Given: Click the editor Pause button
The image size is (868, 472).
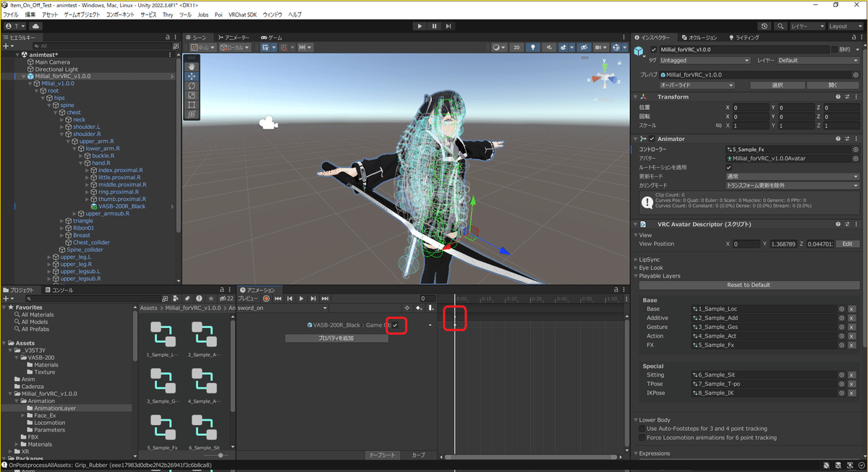Looking at the screenshot, I should (x=434, y=26).
